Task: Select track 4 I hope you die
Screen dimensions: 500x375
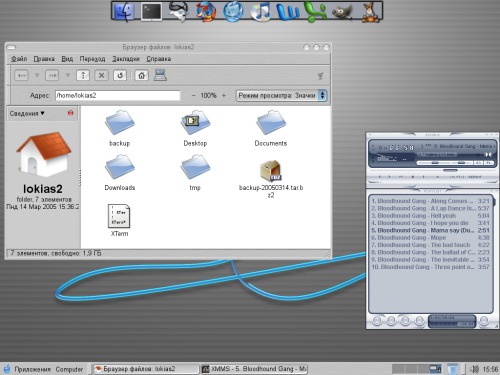Action: click(x=430, y=223)
